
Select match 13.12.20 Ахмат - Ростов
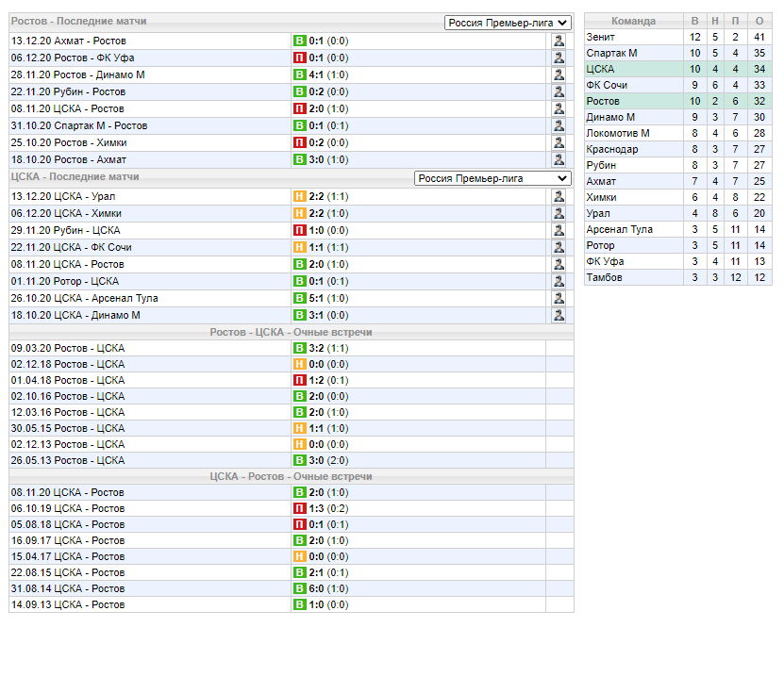(69, 41)
